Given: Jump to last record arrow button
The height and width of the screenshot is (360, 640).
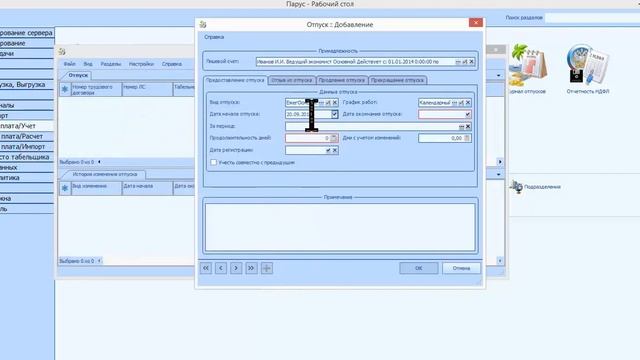Looking at the screenshot, I should (x=251, y=268).
